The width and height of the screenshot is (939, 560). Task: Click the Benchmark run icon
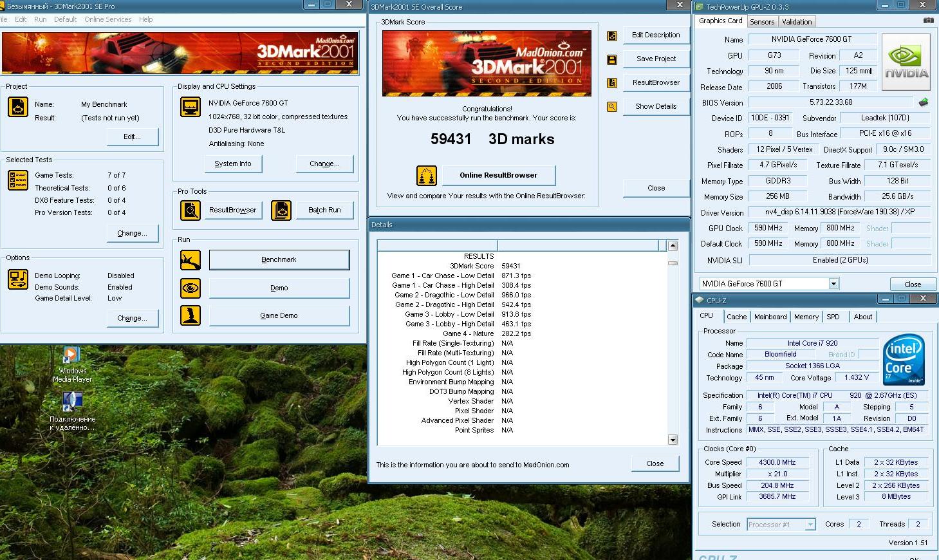click(x=191, y=260)
